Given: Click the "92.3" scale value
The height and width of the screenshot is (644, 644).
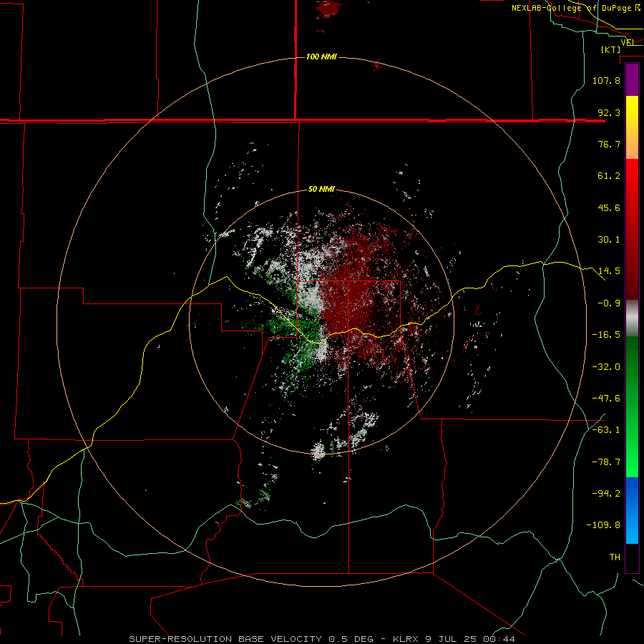Looking at the screenshot, I should point(609,112).
